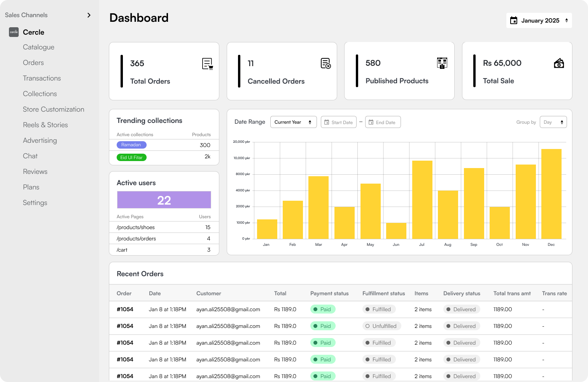Change the Group by Day dropdown
The height and width of the screenshot is (382, 588).
pos(553,122)
